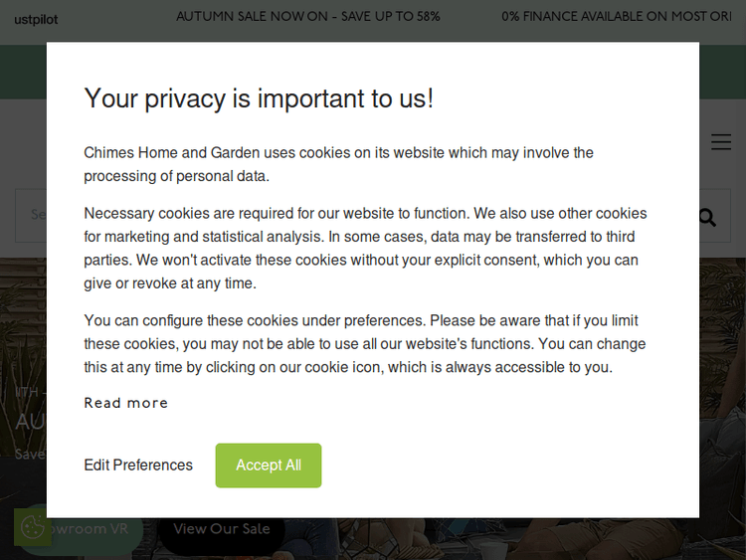Accept all cookies
Screen dimensions: 746x560
[269, 466]
